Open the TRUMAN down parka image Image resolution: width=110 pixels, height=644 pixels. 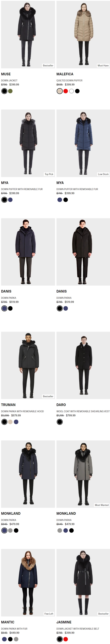[x=28, y=365]
